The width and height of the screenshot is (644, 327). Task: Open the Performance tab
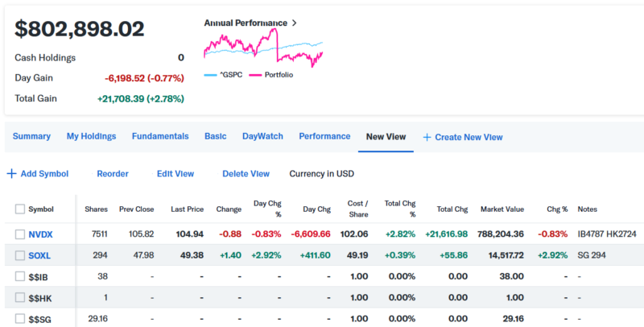coord(324,136)
